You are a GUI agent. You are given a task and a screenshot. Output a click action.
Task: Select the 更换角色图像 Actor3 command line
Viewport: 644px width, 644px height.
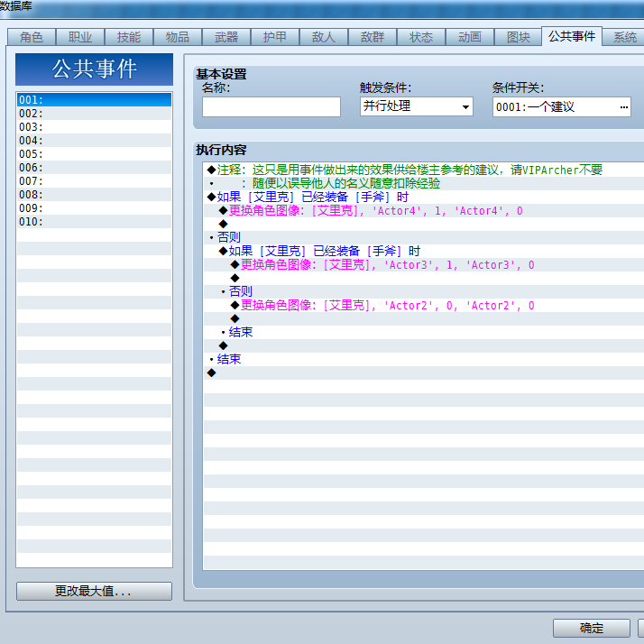pos(424,264)
